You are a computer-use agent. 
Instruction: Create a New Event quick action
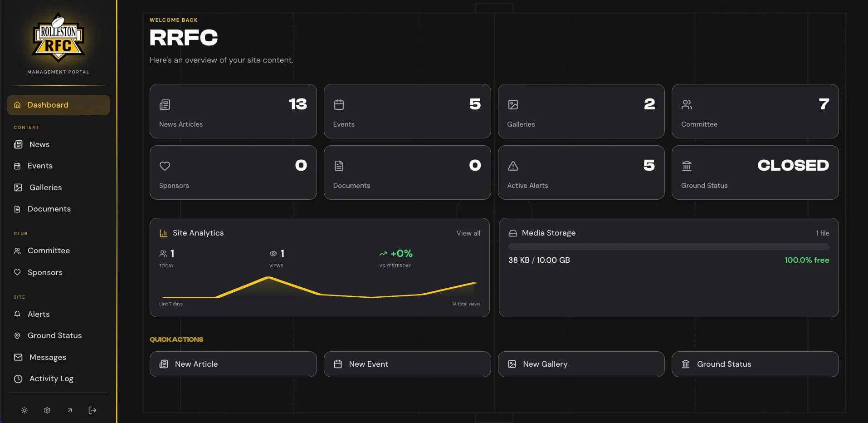click(x=407, y=364)
